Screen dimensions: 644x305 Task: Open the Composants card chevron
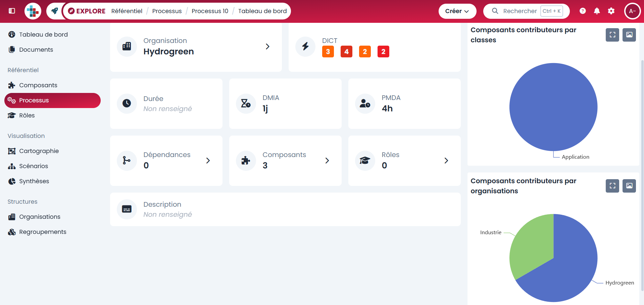coord(327,160)
